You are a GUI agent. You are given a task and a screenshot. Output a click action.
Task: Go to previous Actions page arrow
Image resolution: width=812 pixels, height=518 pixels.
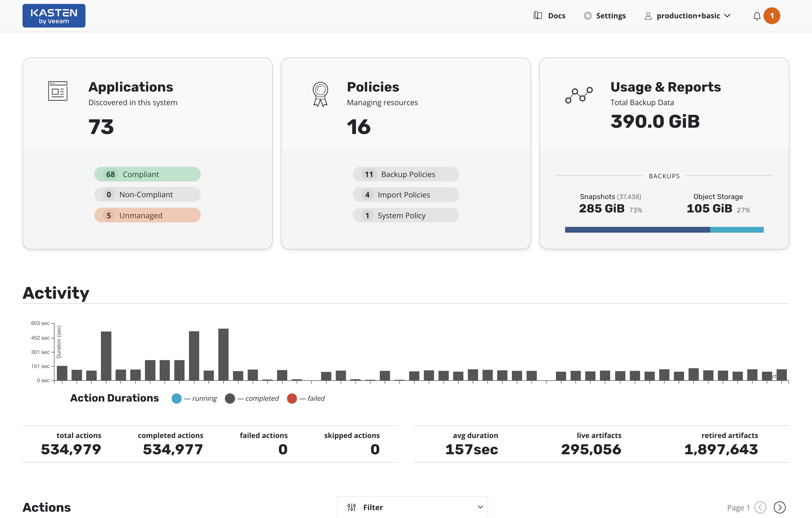760,507
